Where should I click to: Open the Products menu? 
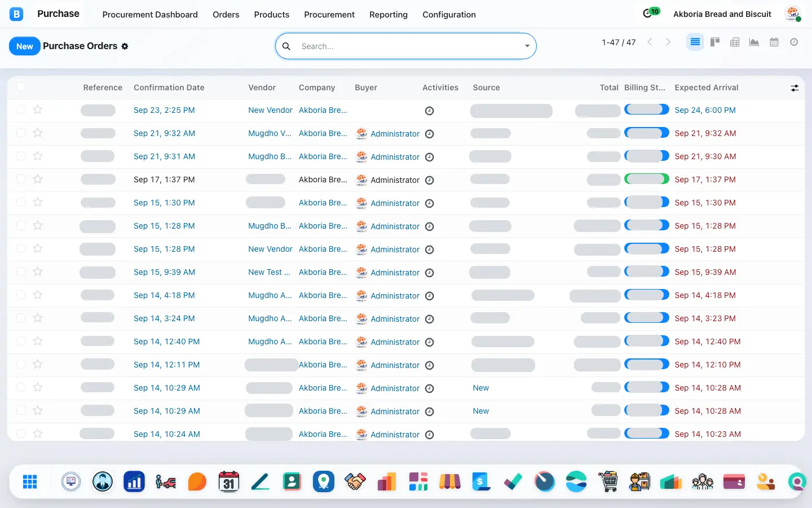click(x=271, y=15)
